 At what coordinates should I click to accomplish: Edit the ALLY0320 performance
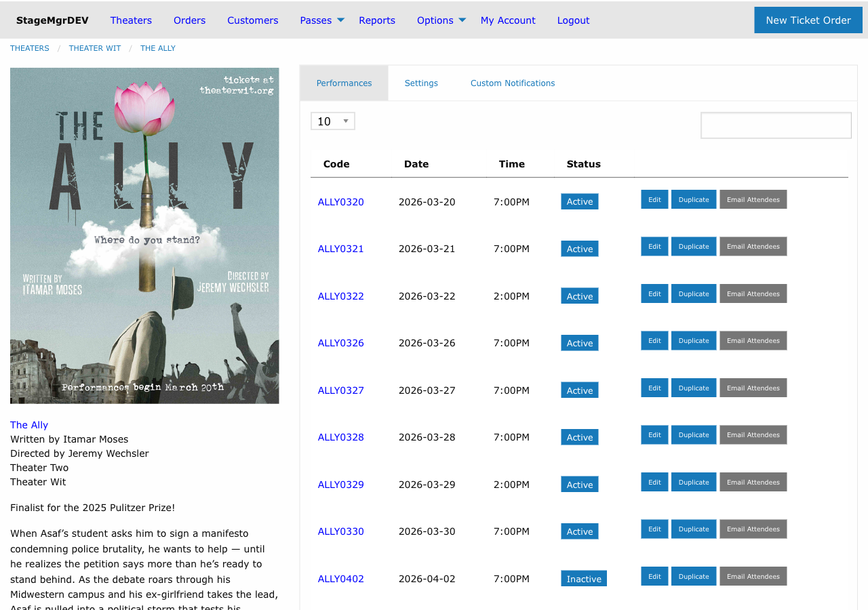[654, 199]
